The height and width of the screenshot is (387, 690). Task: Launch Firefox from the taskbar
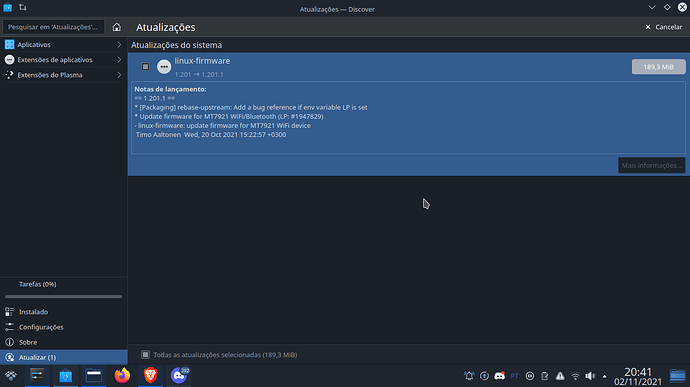(x=122, y=376)
